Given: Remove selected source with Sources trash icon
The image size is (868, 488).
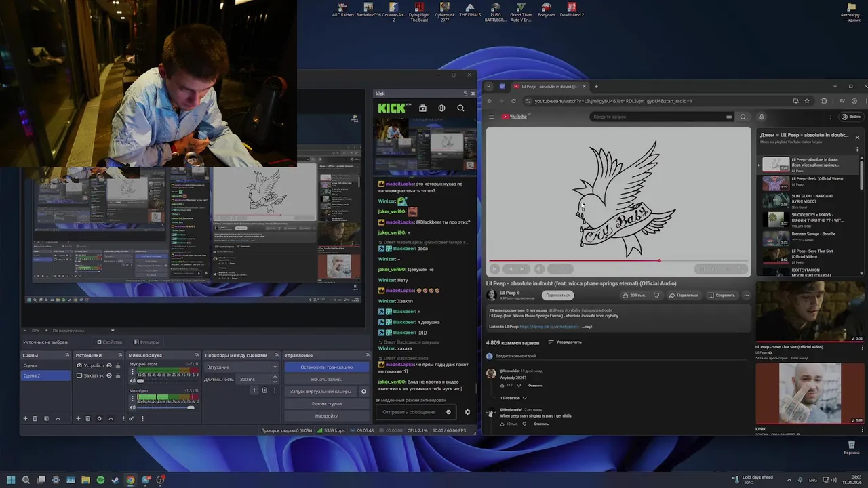Looking at the screenshot, I should tap(88, 418).
